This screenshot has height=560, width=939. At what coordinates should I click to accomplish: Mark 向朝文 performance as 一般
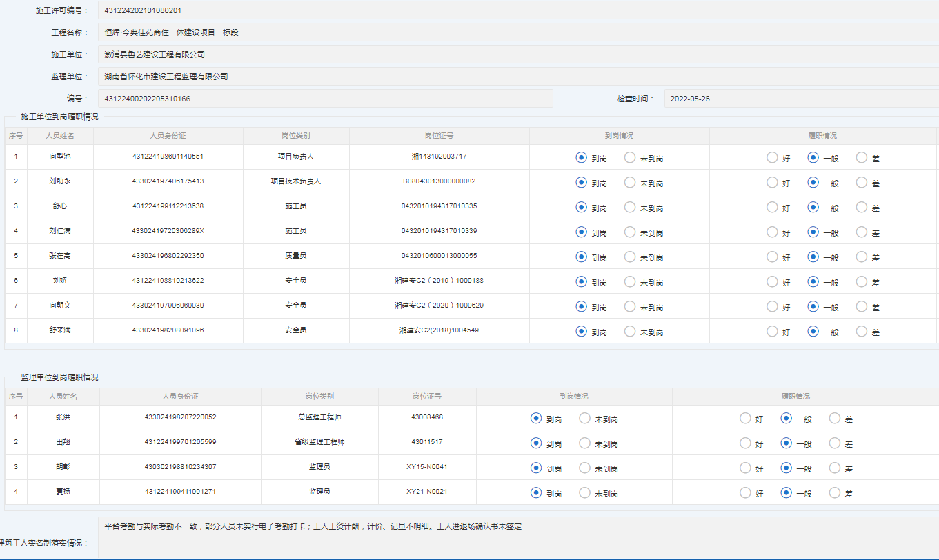(x=813, y=306)
